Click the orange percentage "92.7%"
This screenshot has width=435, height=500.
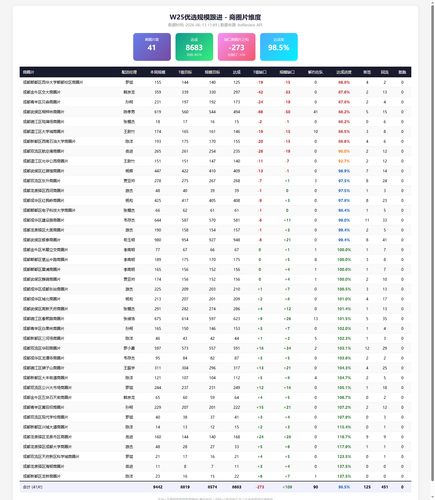click(x=344, y=161)
